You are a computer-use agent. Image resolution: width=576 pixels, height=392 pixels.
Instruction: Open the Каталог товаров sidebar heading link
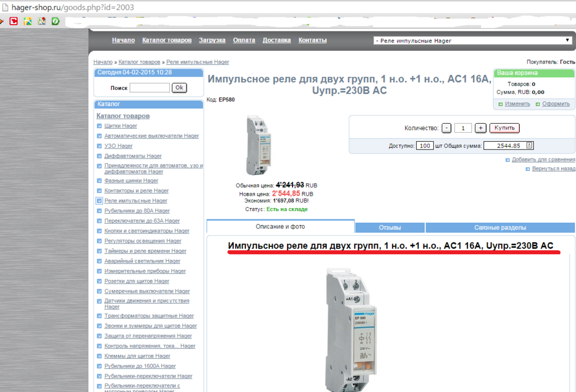point(123,116)
